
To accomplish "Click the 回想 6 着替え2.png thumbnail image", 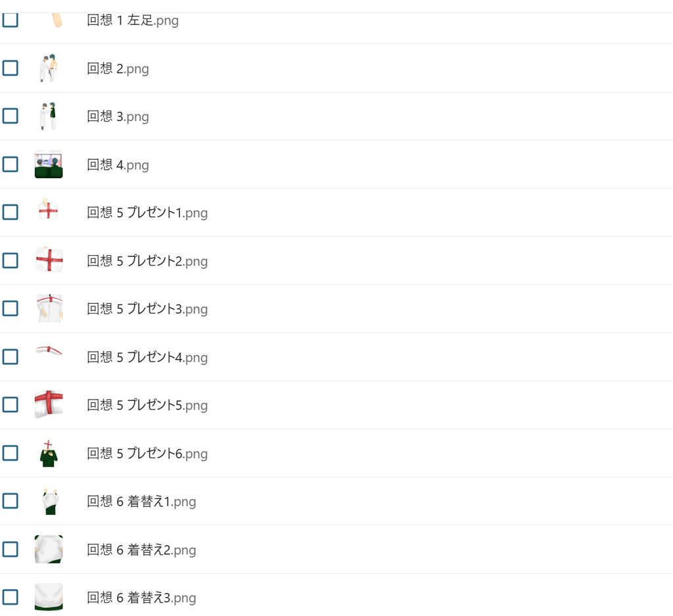I will click(49, 549).
